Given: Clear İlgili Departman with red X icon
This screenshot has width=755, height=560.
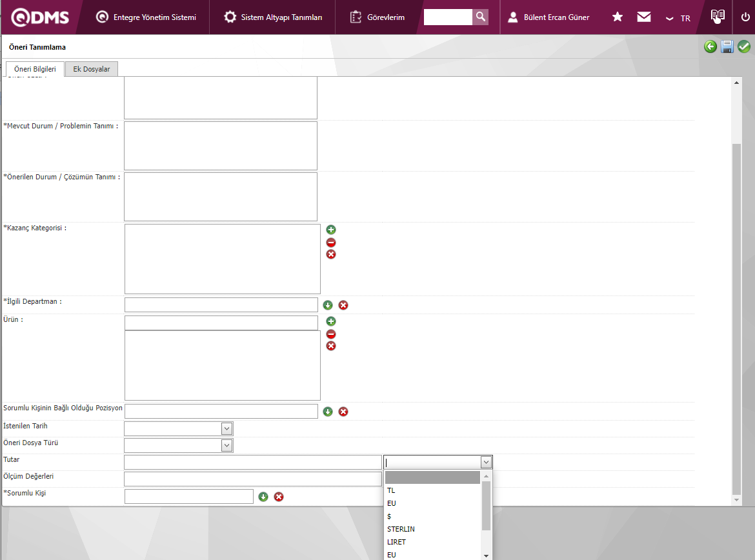Looking at the screenshot, I should (343, 305).
